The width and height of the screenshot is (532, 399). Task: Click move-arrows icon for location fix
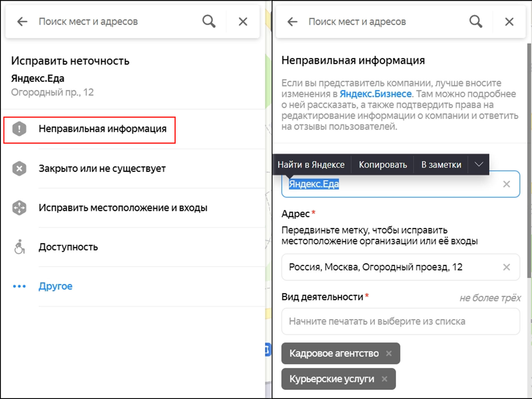[x=19, y=208]
